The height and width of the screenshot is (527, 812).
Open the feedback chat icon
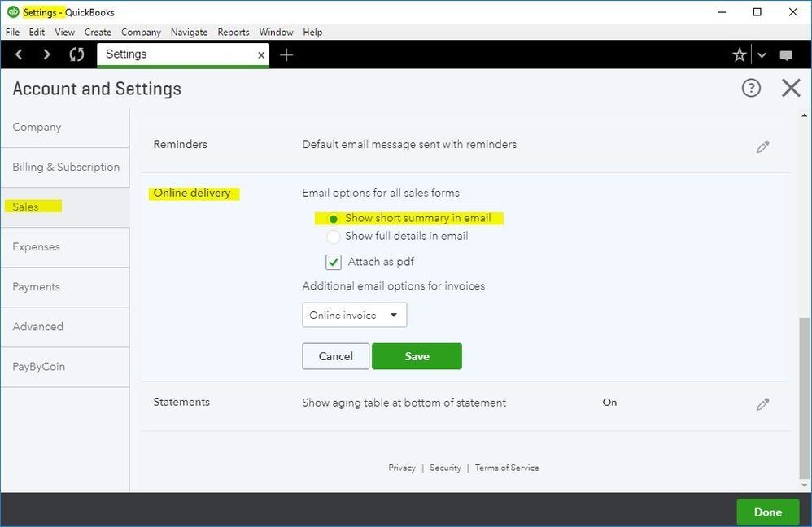pos(786,55)
